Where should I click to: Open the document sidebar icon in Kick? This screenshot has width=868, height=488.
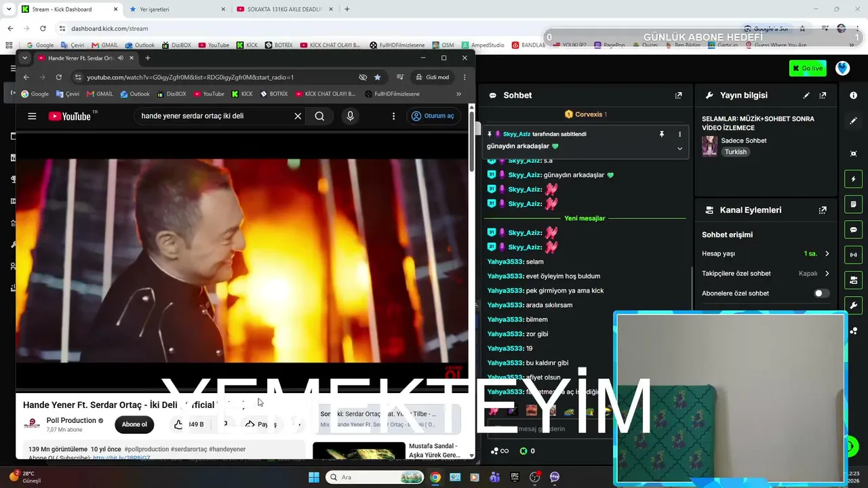[x=853, y=204]
